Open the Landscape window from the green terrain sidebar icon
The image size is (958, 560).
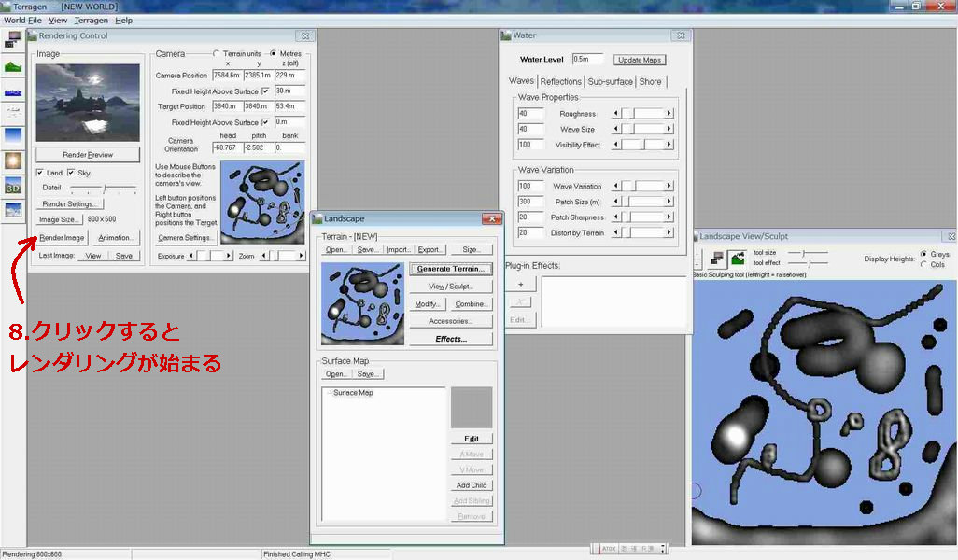click(13, 66)
